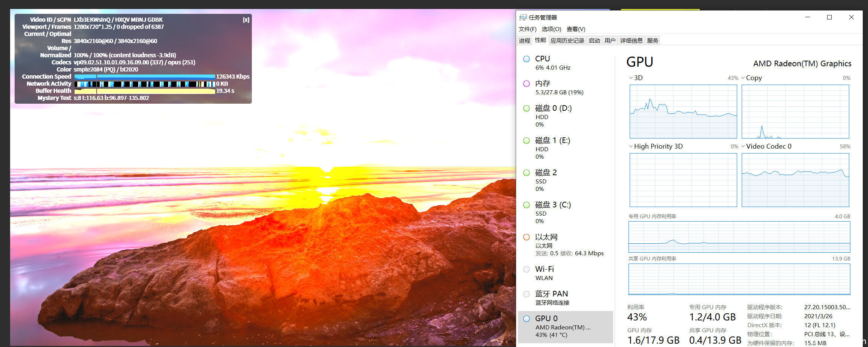Open the 3D engine dropdown
The width and height of the screenshot is (868, 347).
coord(631,78)
